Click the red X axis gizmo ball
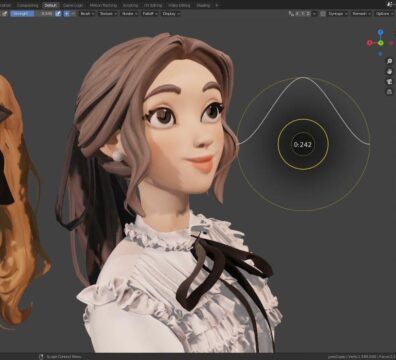Screen dimensions: 396x360 coord(370,43)
